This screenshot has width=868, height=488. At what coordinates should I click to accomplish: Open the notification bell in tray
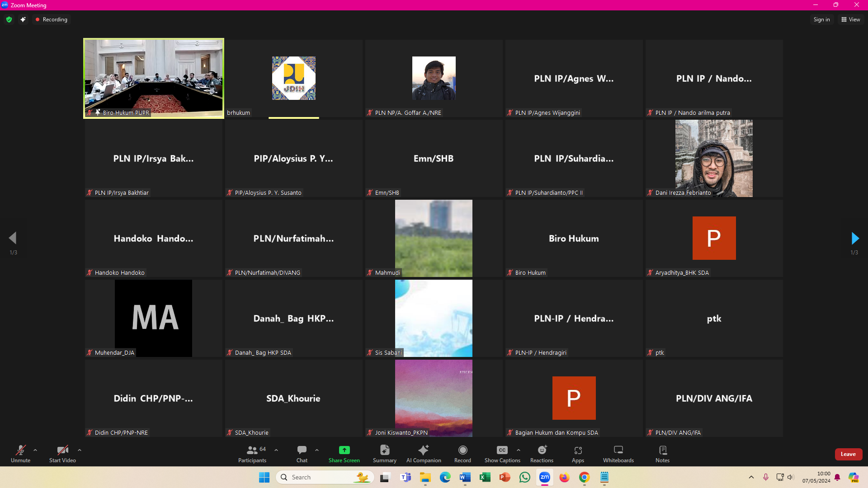point(837,477)
